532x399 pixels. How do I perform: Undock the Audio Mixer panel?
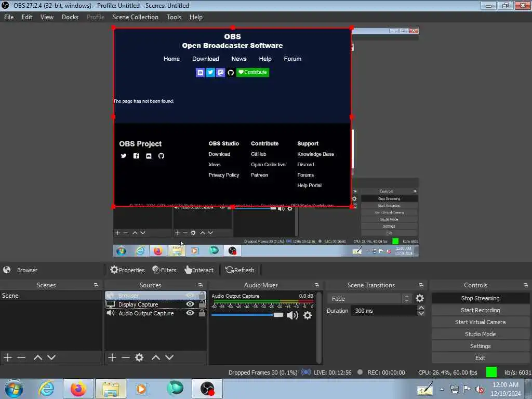[316, 285]
